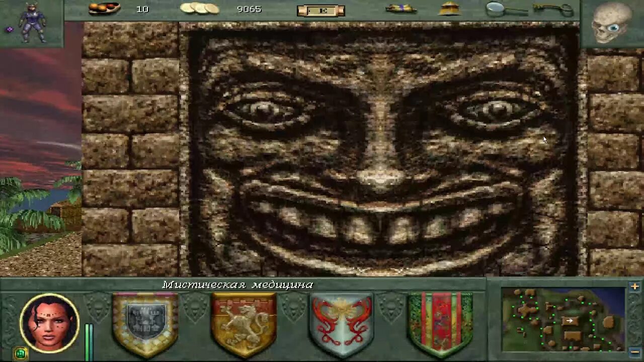Click the food rations icon
644x362 pixels.
tap(104, 9)
